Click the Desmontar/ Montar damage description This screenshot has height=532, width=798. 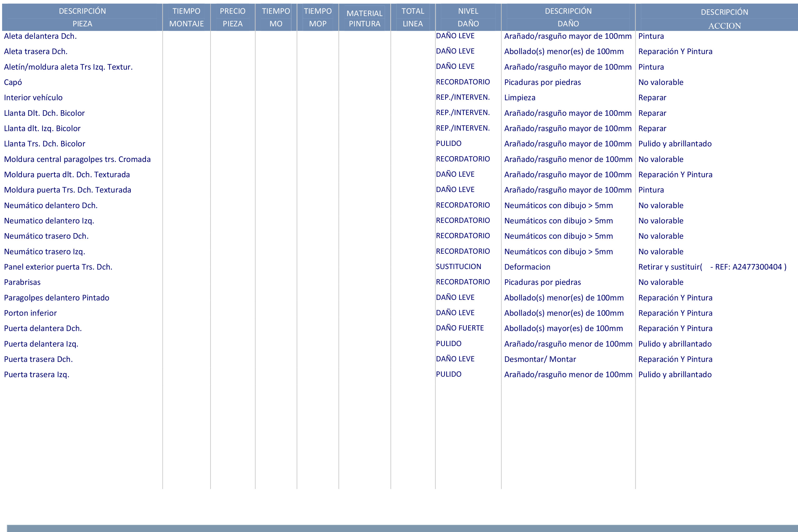[x=540, y=359]
